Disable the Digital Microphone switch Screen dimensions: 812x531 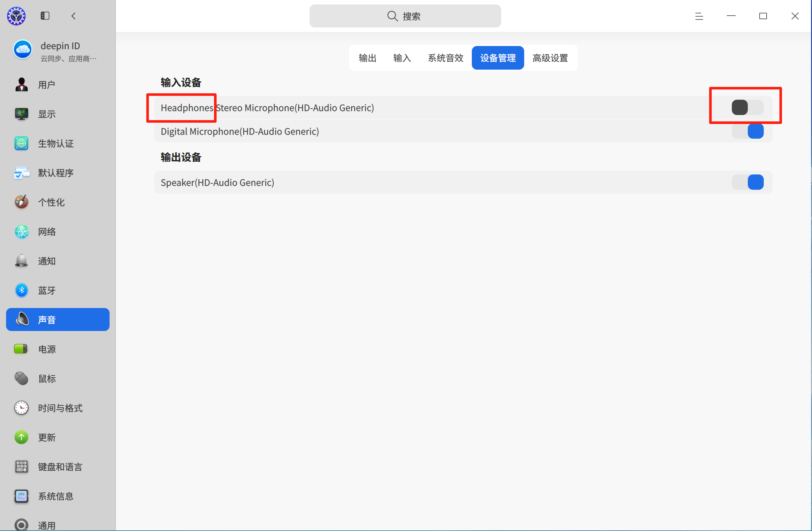click(747, 131)
